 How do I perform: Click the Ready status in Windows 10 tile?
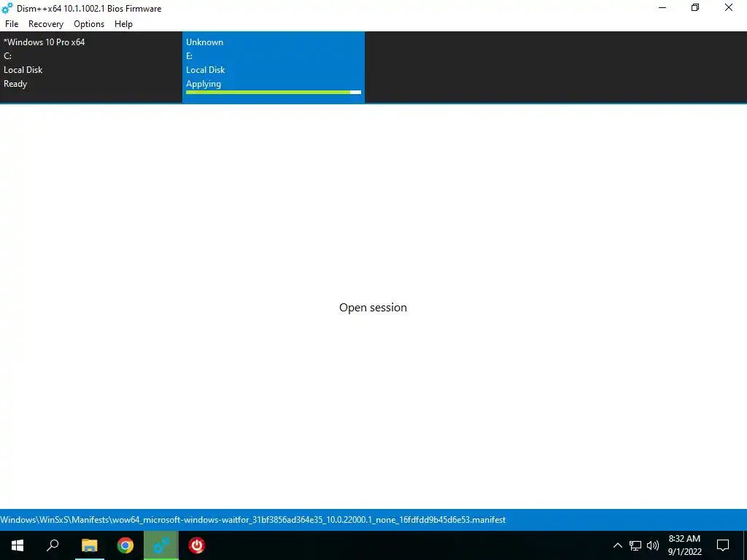15,84
